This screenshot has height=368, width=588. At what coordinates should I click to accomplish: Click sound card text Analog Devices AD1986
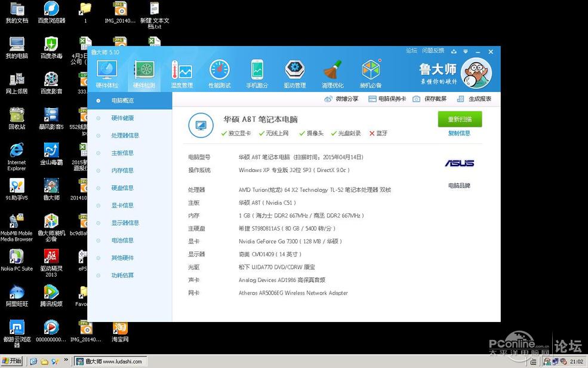pos(282,280)
